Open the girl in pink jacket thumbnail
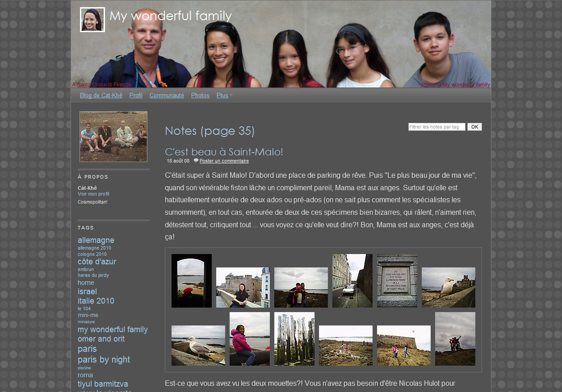 (250, 339)
